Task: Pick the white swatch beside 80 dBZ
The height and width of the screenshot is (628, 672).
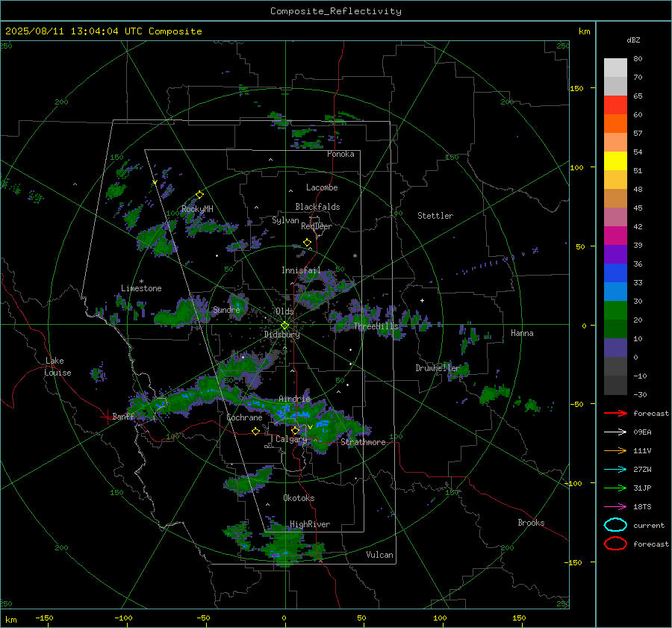Action: [x=615, y=68]
